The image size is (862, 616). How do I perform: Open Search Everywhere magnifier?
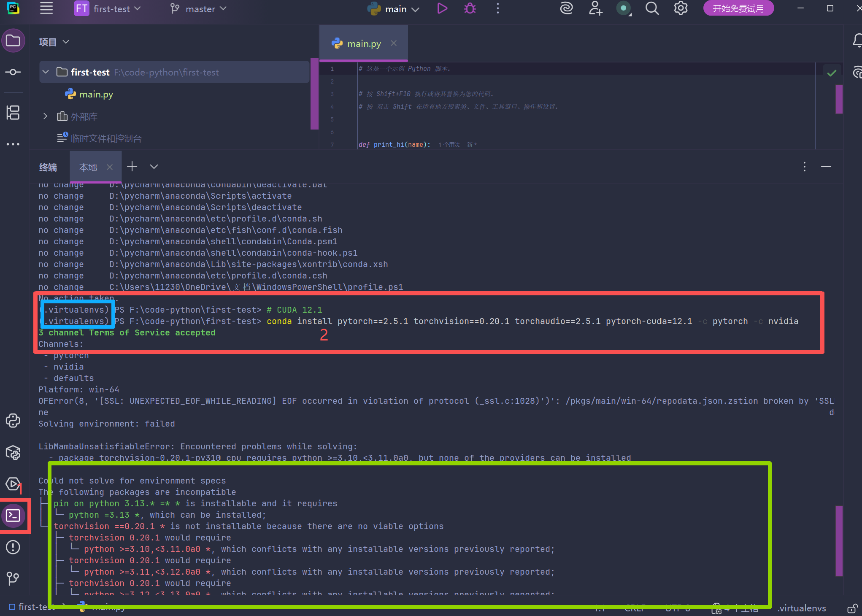point(652,8)
